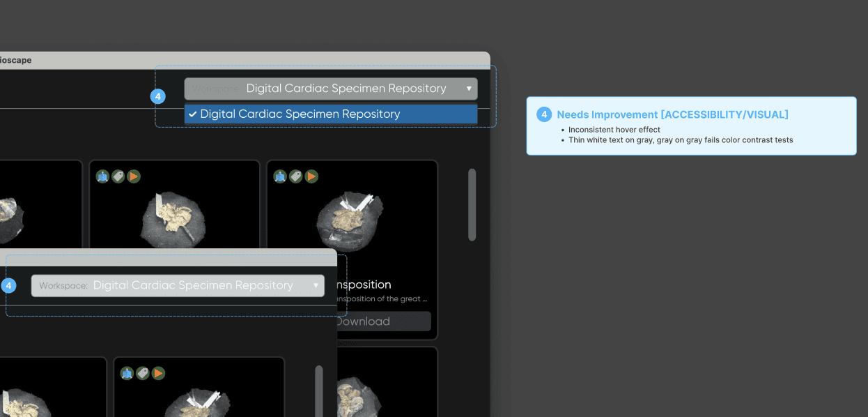Screen dimensions: 868x417
Task: Click orange play icon on the transposition card
Action: point(311,176)
